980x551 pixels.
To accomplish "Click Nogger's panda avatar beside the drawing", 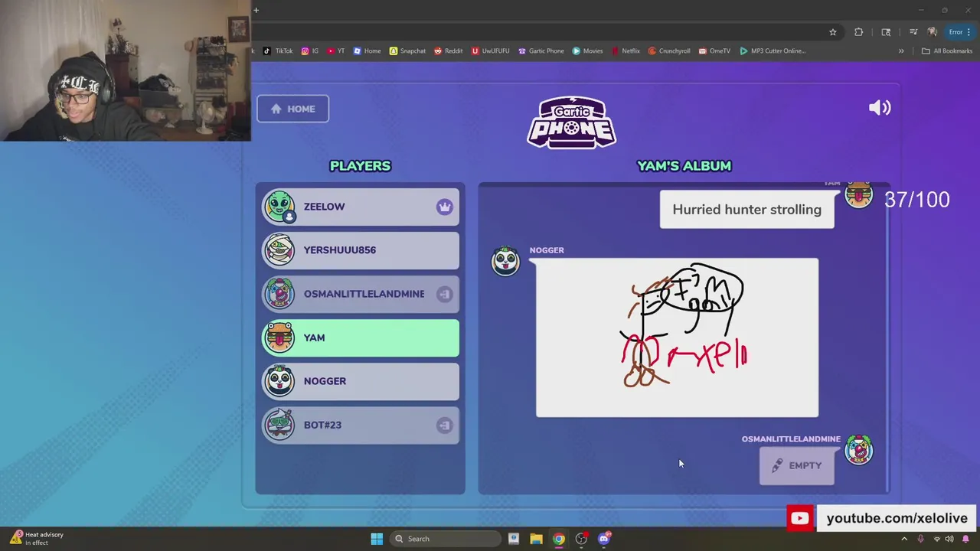I will (505, 261).
